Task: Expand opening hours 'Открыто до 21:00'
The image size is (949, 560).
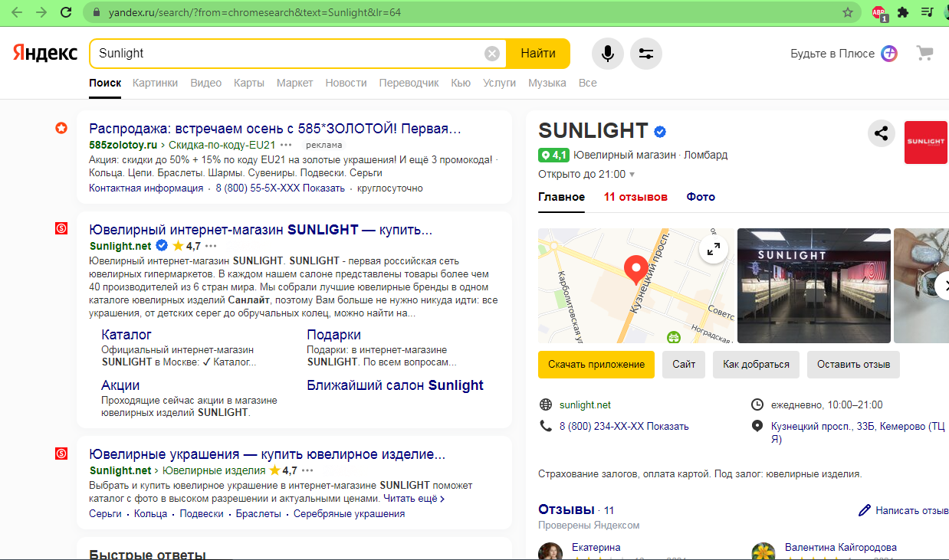Action: pyautogui.click(x=588, y=174)
